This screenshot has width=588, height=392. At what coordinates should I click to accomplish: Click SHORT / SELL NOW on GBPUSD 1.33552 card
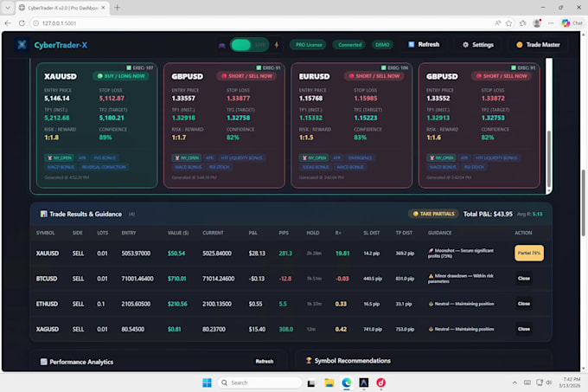502,76
